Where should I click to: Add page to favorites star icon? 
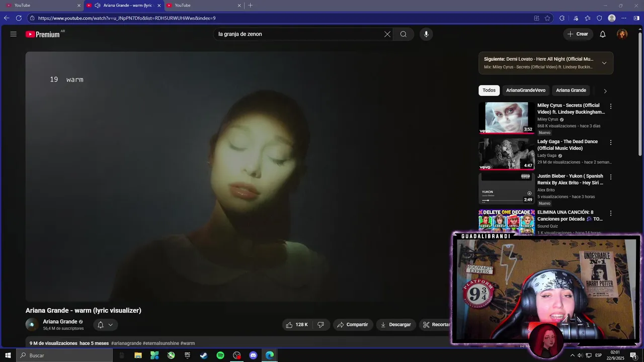pos(547,18)
